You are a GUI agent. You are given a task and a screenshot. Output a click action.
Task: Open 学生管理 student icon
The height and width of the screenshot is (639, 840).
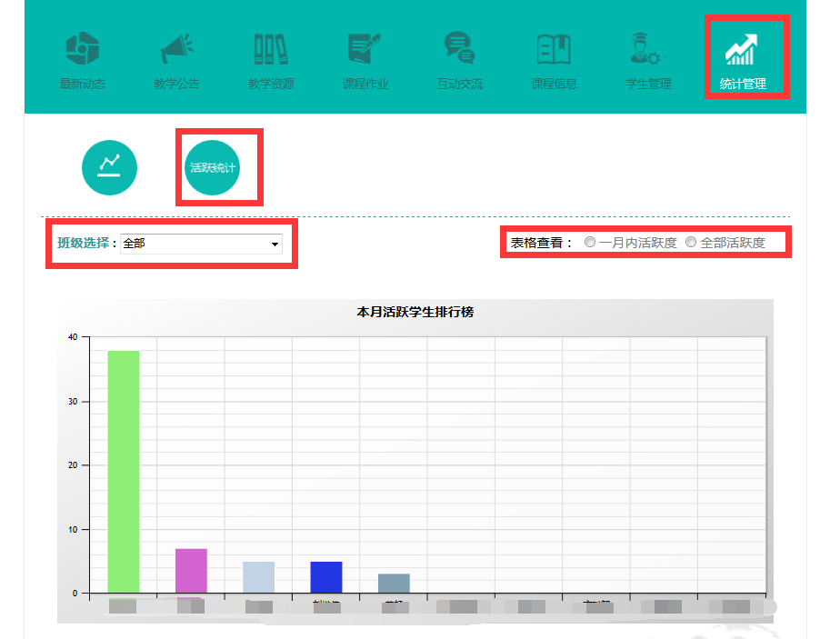648,49
